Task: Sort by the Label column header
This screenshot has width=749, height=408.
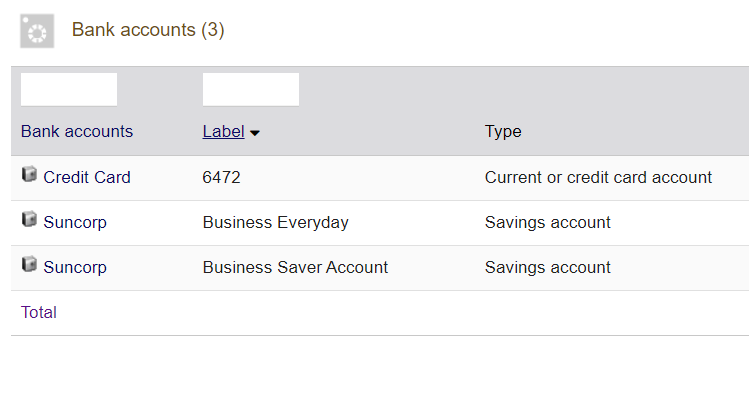Action: click(x=223, y=132)
